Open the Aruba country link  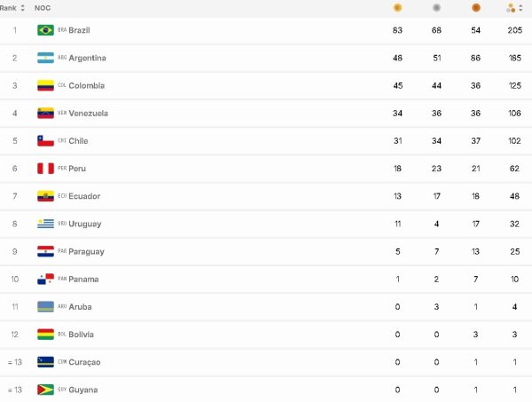pos(80,307)
